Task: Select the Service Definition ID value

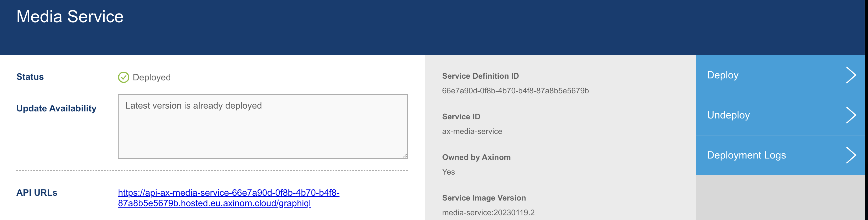Action: (x=515, y=91)
